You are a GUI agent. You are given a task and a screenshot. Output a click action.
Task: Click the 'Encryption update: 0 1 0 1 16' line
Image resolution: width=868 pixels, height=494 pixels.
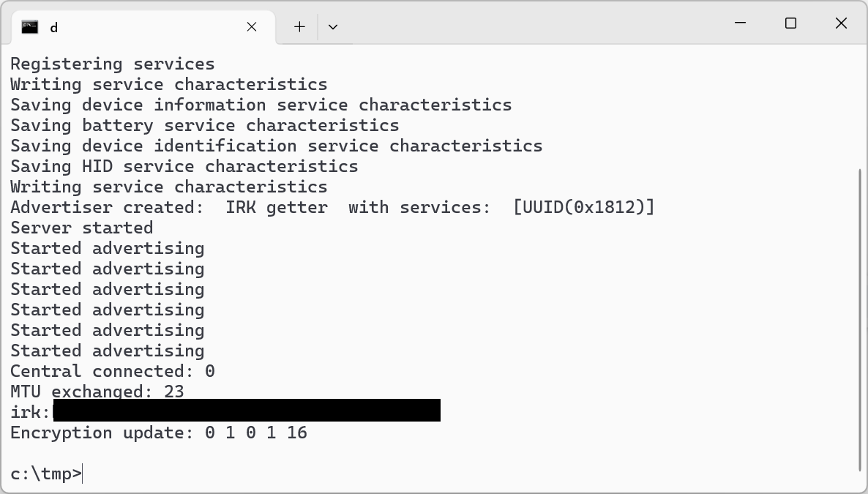159,433
